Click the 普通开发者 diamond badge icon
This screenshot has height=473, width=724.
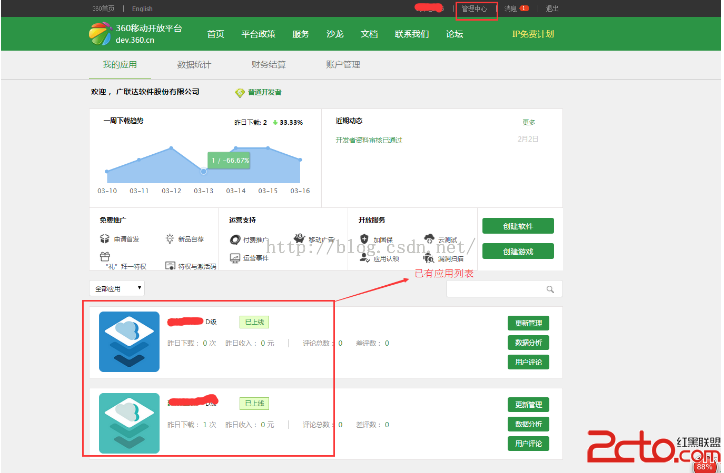click(x=240, y=93)
